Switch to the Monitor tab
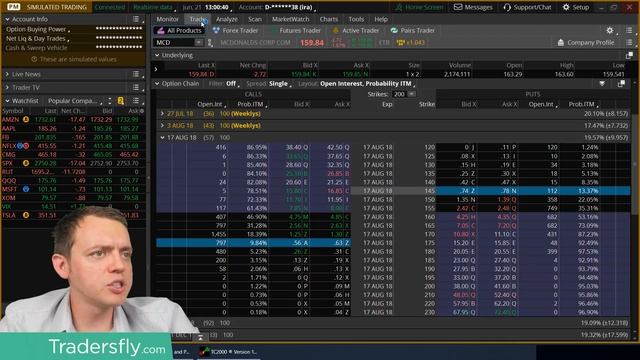 (167, 19)
